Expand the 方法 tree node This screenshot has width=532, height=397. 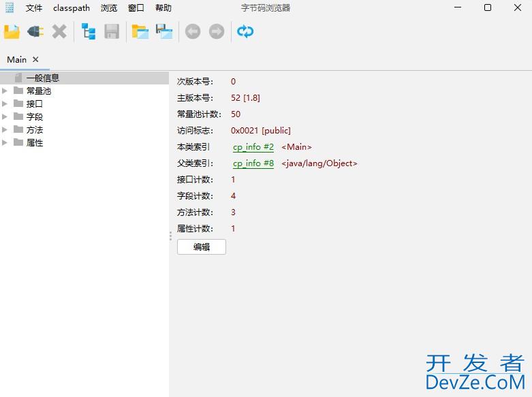(5, 129)
